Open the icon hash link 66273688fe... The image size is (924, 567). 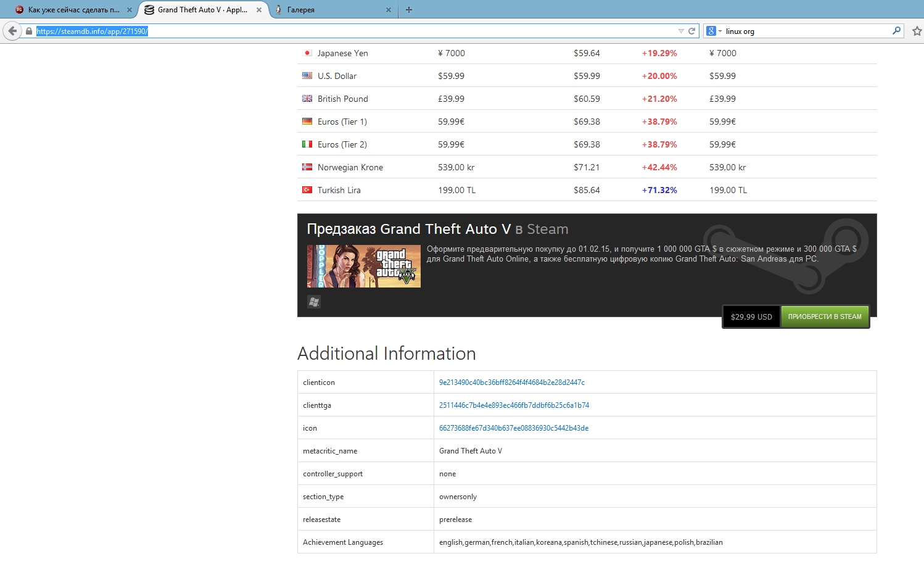coord(514,428)
